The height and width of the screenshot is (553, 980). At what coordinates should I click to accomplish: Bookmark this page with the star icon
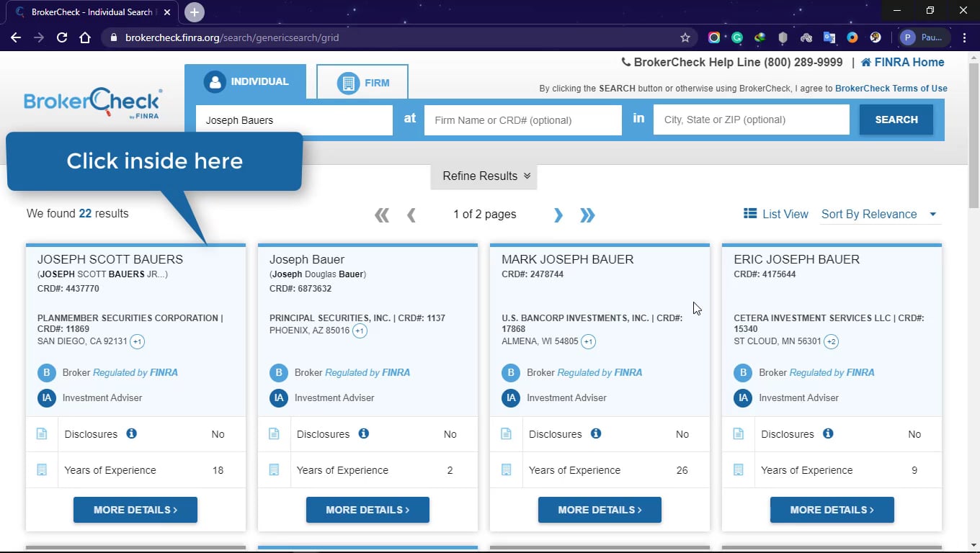pos(685,37)
